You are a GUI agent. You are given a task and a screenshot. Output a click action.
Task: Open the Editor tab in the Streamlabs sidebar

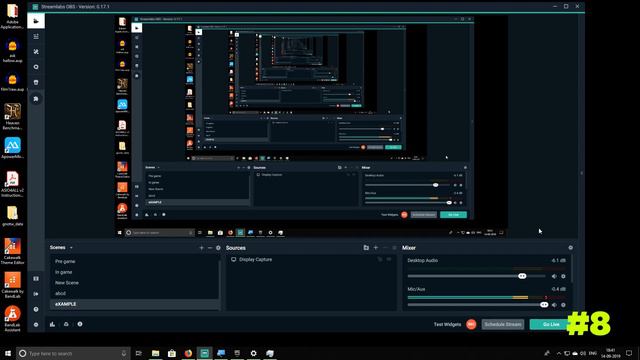[36, 21]
